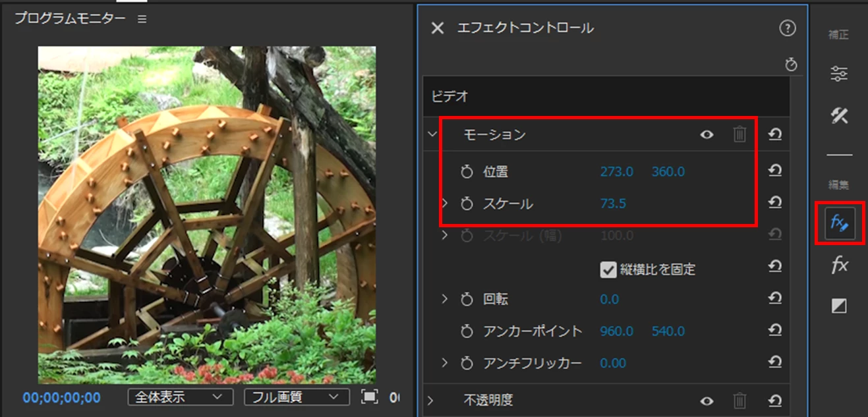Viewport: 868px width, 417px height.
Task: Close the Effect Controls panel
Action: click(x=437, y=28)
